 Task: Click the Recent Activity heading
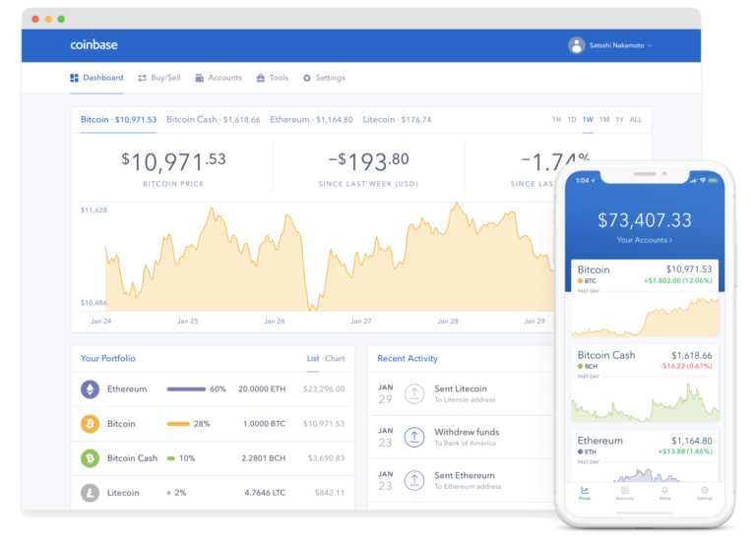point(408,358)
